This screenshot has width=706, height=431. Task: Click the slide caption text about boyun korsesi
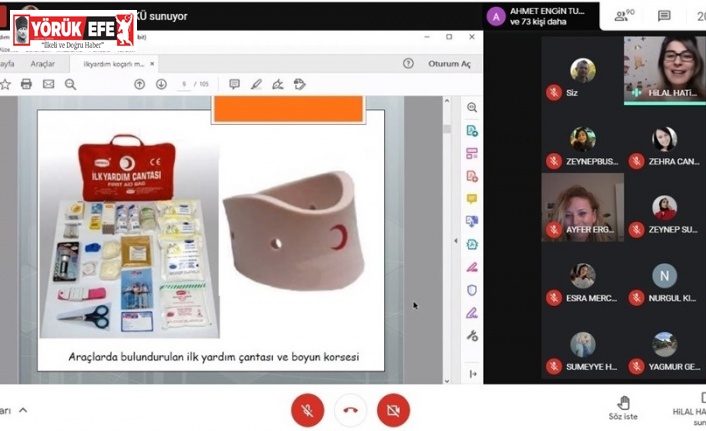pos(214,357)
